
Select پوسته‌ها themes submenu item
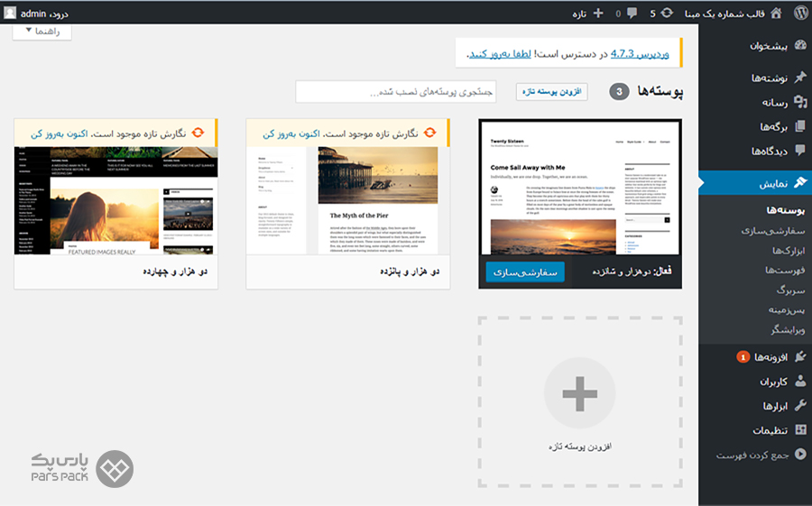click(x=786, y=210)
